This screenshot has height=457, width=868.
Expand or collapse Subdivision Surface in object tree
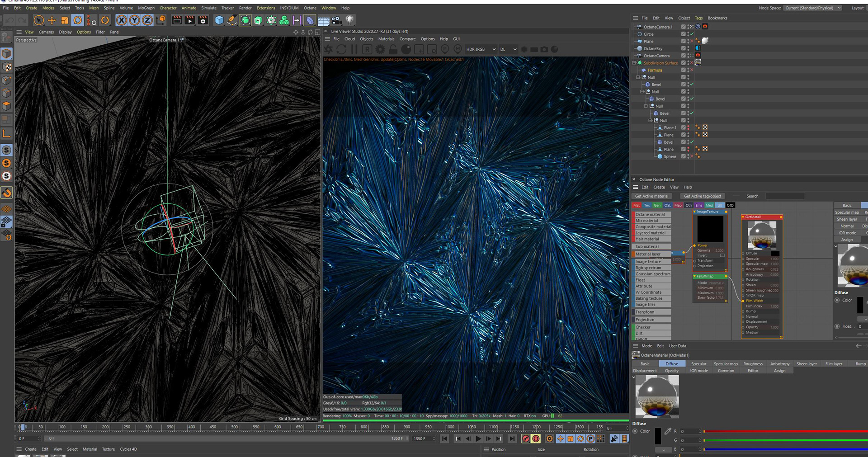point(634,63)
